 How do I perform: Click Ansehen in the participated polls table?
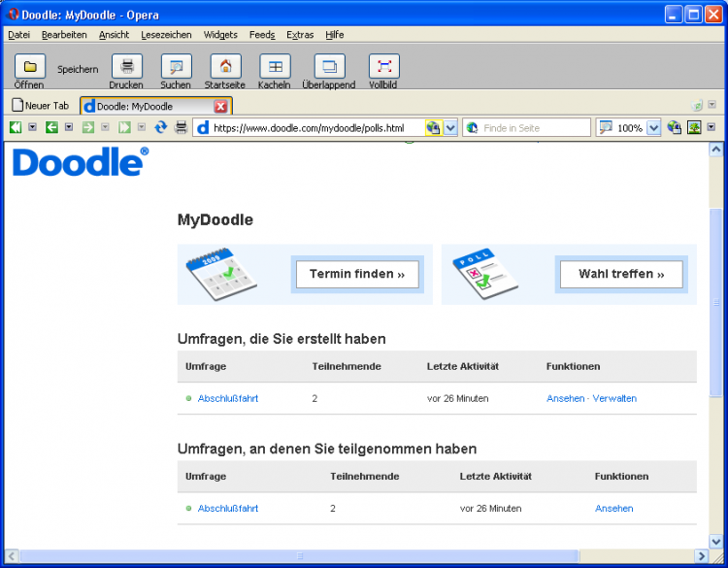pos(613,509)
